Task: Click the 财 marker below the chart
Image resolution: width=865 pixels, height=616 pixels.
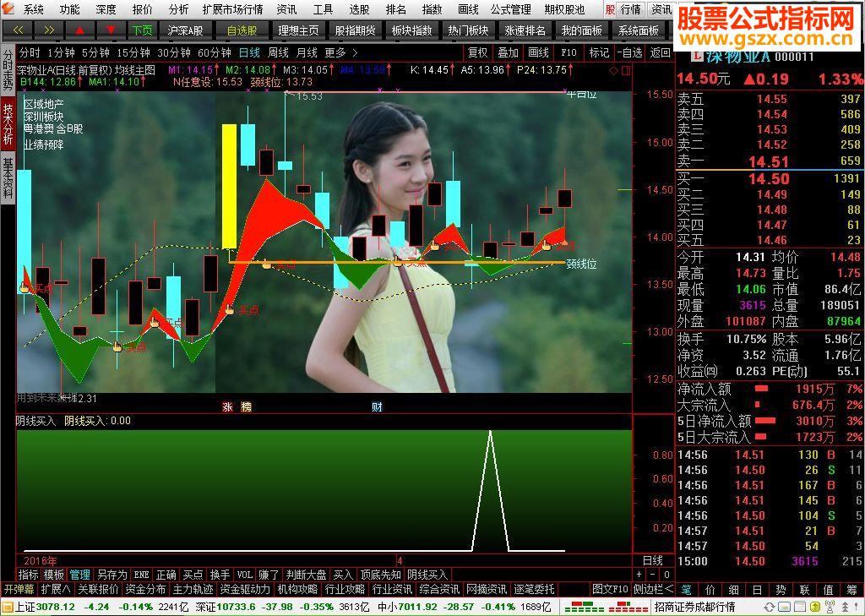Action: click(x=377, y=407)
